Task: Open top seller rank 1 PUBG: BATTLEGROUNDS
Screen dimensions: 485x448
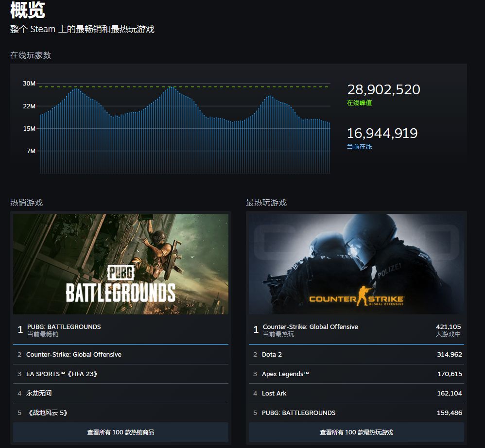Action: pos(121,330)
